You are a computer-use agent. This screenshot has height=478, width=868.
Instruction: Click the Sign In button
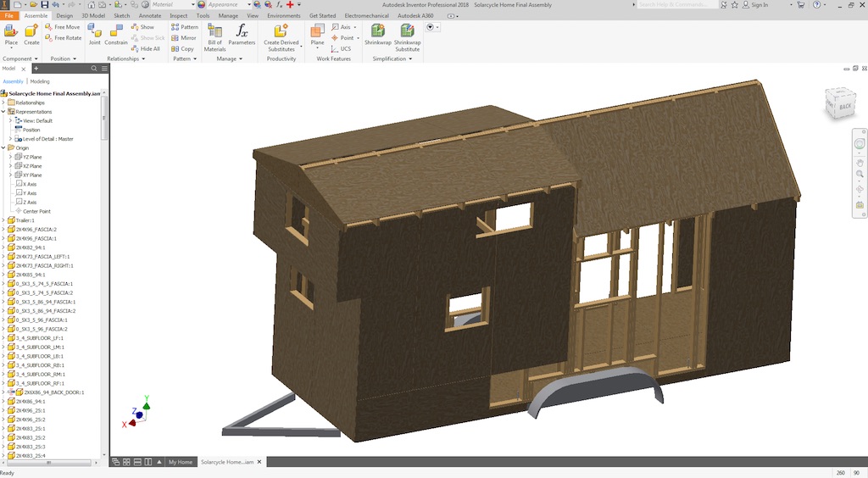tap(757, 5)
